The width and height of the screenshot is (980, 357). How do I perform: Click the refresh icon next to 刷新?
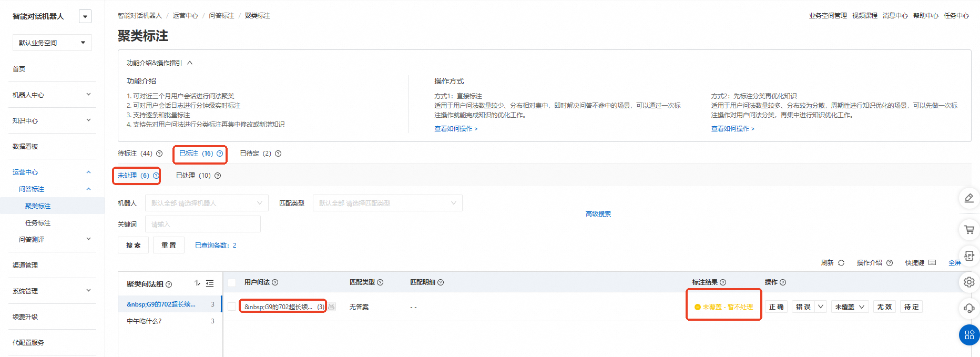(x=841, y=263)
